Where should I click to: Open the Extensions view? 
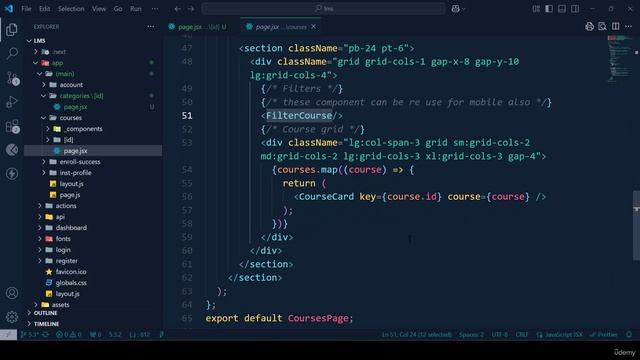click(12, 126)
